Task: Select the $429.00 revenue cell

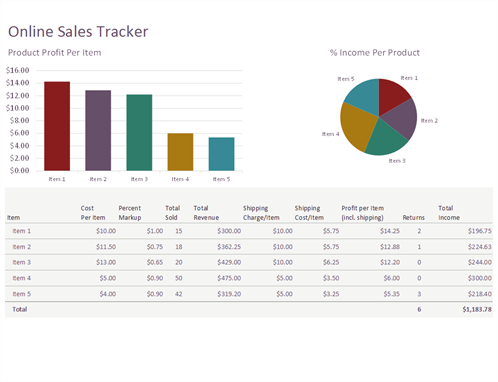Action: (x=229, y=262)
